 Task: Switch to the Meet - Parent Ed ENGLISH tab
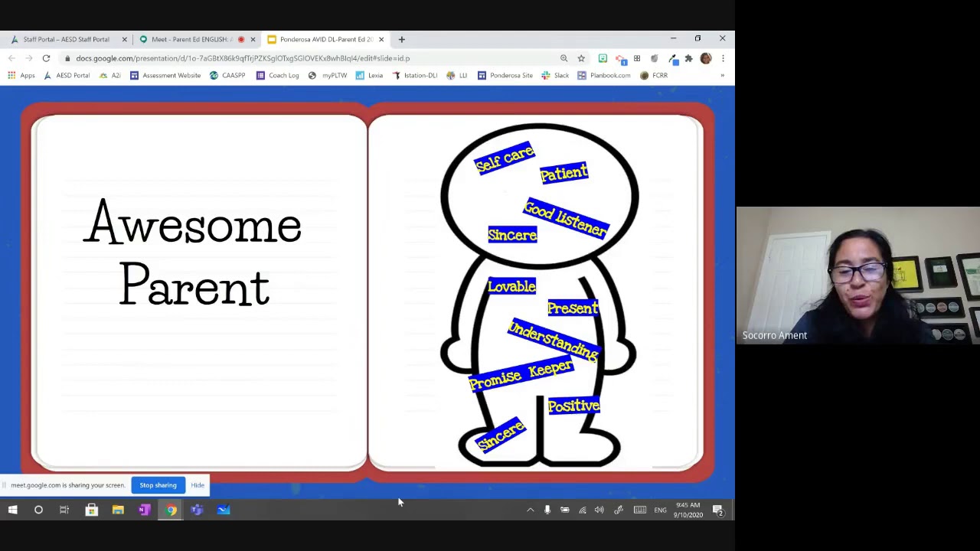pyautogui.click(x=191, y=39)
